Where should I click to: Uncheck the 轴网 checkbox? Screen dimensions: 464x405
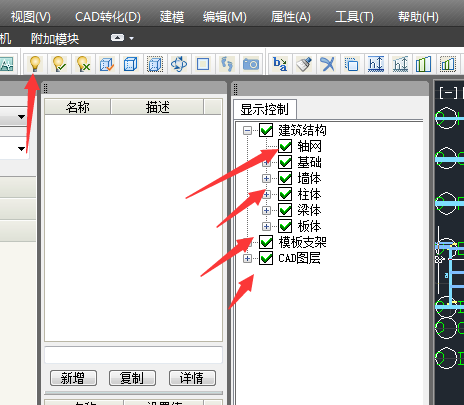click(x=285, y=146)
